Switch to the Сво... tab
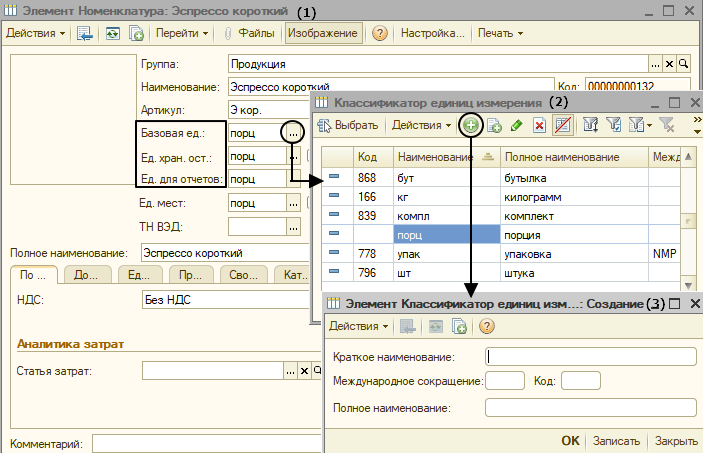 243,275
